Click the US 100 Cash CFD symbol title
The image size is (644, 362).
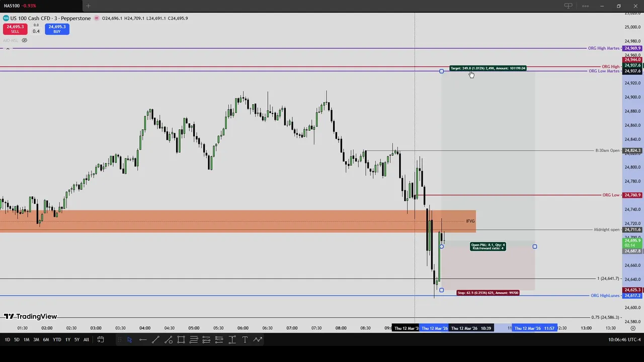coord(51,18)
